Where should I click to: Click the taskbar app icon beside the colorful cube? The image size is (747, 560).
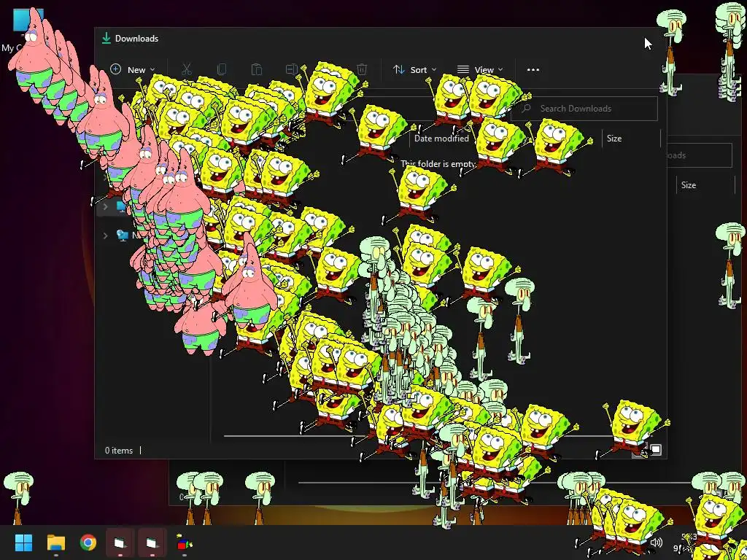(152, 542)
